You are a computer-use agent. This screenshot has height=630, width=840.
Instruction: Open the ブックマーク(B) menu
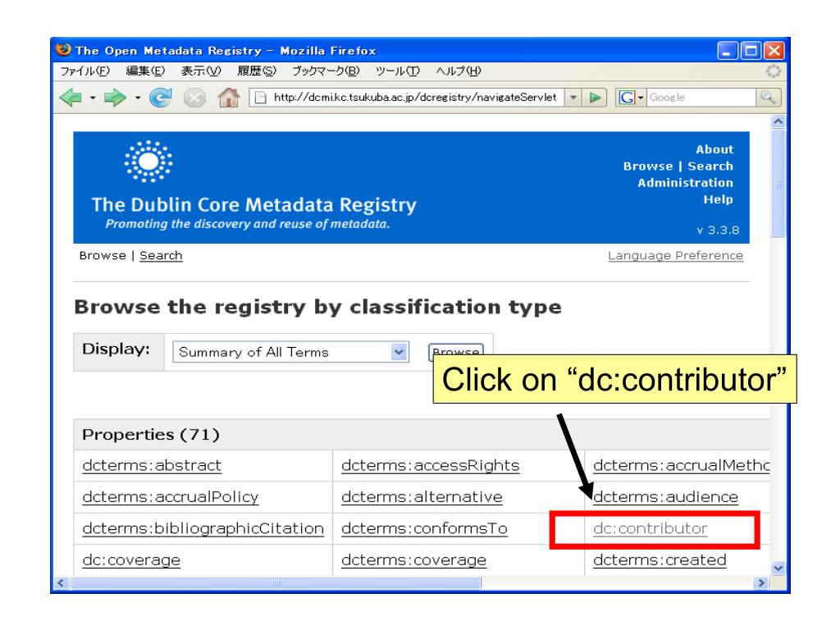(x=326, y=71)
